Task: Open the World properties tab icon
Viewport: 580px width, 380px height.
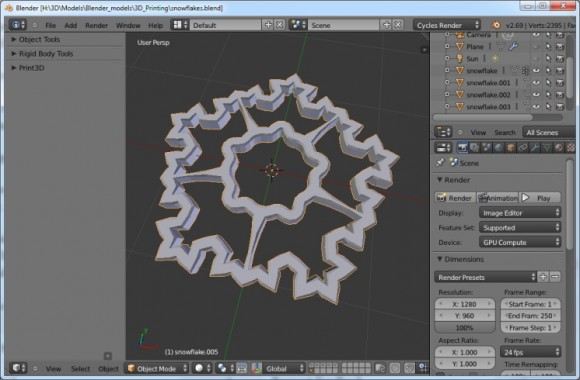Action: click(499, 148)
